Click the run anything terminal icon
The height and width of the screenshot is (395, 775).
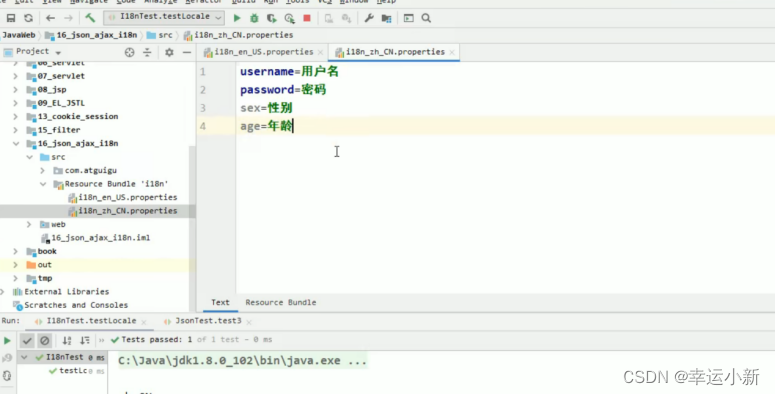409,18
